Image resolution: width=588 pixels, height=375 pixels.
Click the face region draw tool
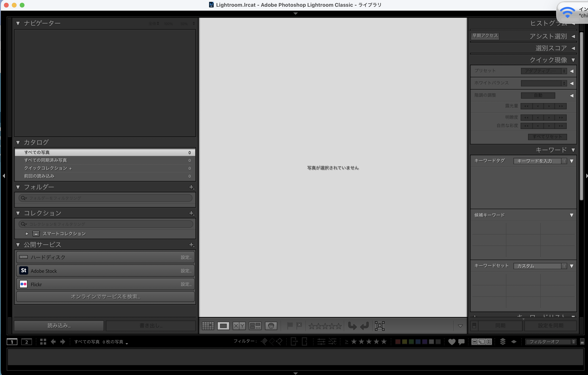tap(379, 326)
